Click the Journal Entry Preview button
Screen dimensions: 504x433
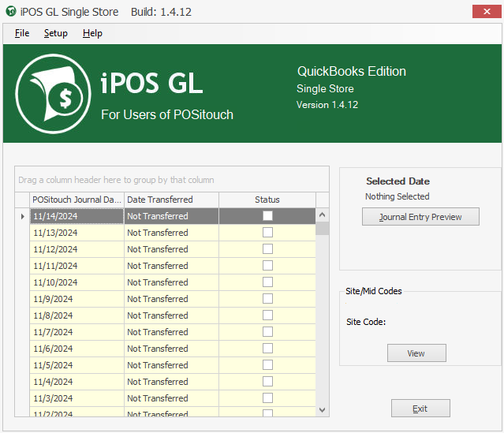coord(420,217)
